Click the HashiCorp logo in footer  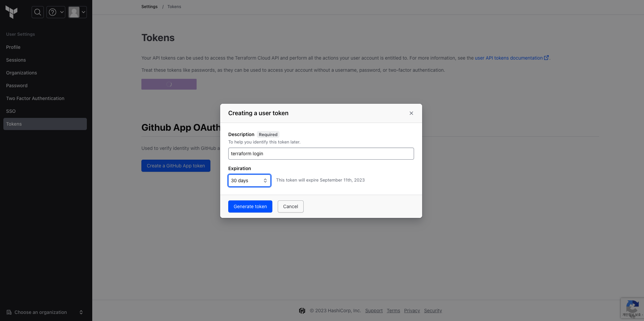point(302,311)
